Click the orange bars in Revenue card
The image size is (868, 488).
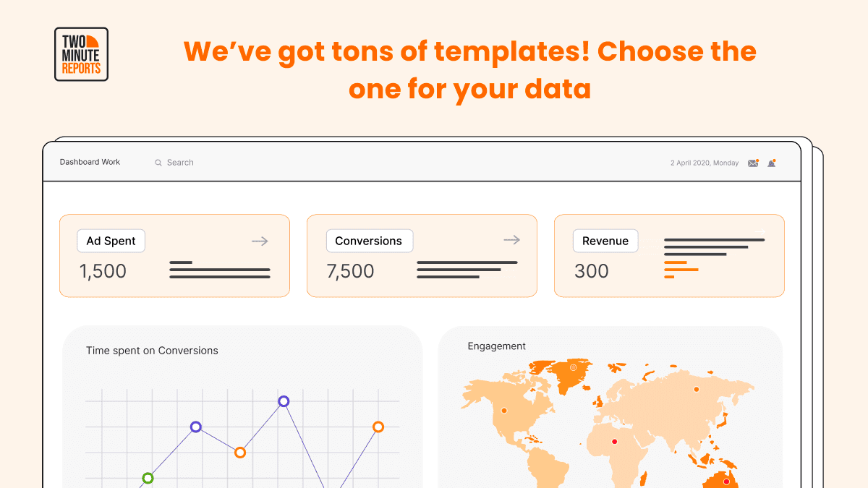[x=681, y=270]
